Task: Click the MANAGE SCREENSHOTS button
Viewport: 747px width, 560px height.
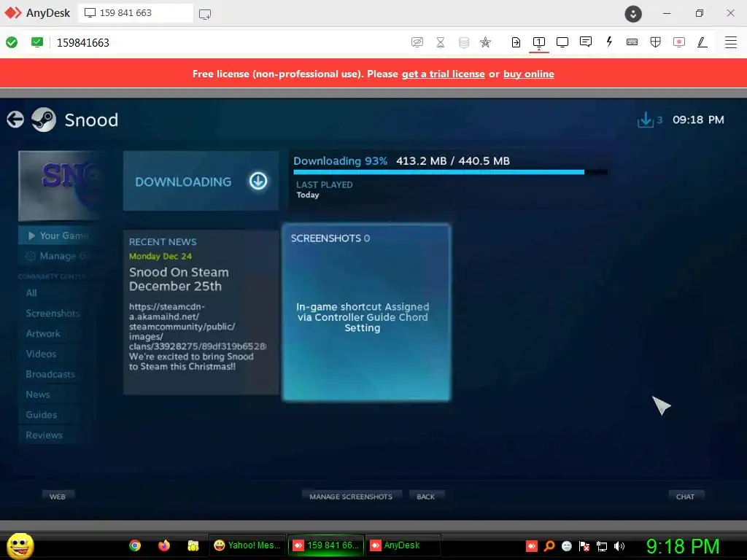Action: 351,496
